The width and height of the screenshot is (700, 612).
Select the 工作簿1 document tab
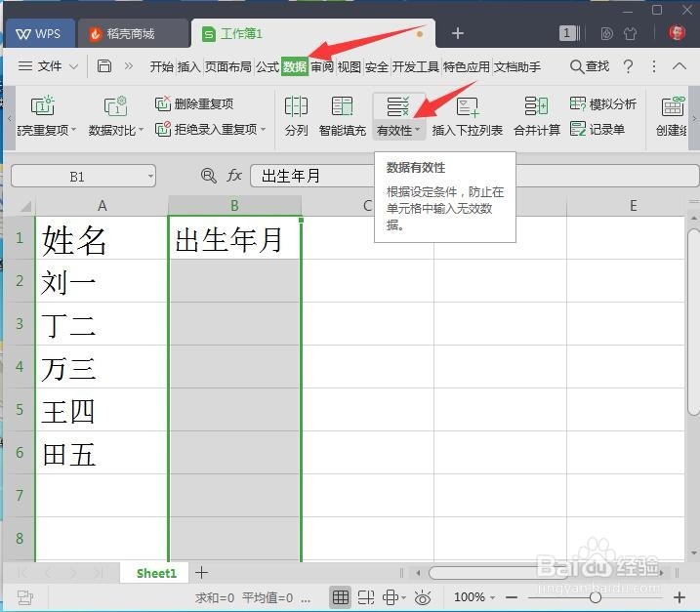click(313, 33)
